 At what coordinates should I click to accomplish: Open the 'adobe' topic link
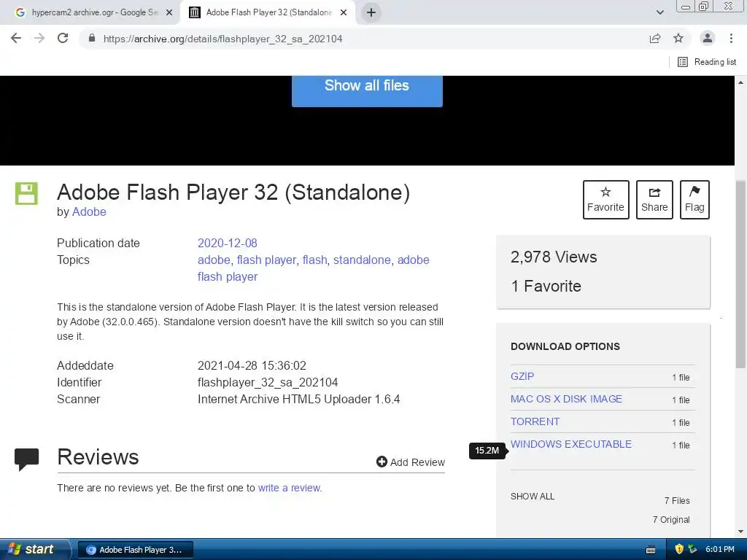(214, 260)
